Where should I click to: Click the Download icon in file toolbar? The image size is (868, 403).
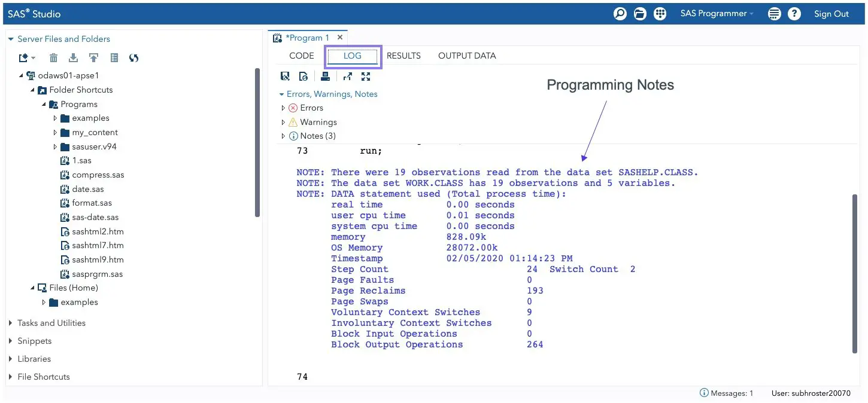click(x=73, y=58)
